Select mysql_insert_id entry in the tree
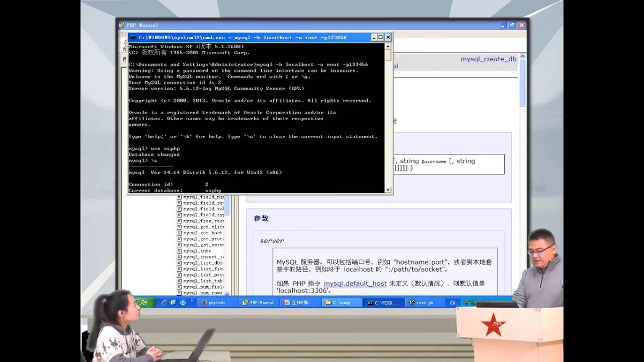 click(x=204, y=257)
